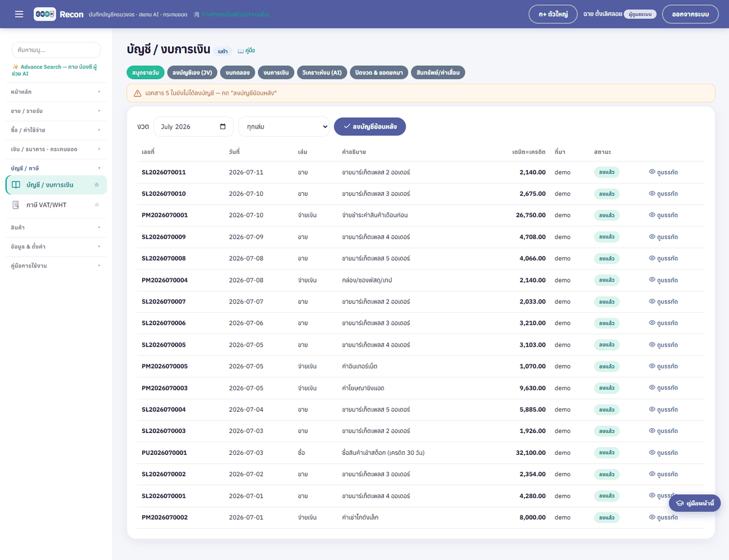The width and height of the screenshot is (729, 560).
Task: Click the eye icon for row SL2026070008
Action: (x=652, y=258)
